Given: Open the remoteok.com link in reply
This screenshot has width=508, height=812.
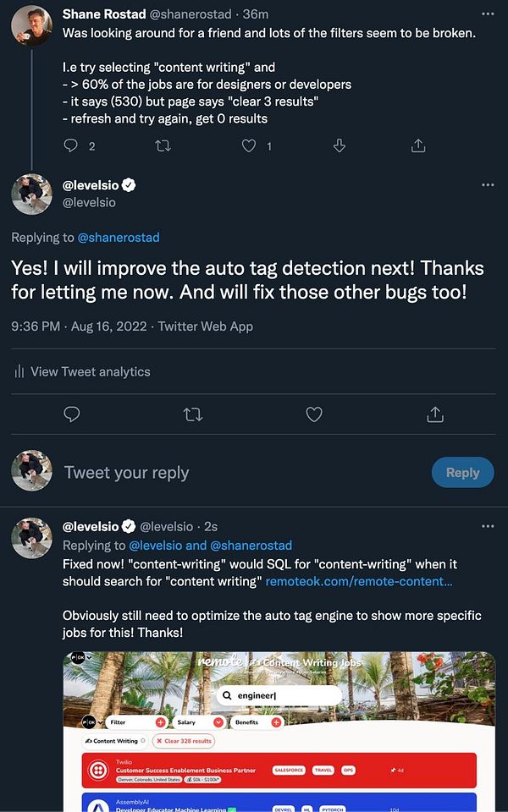Looking at the screenshot, I should pos(359,582).
